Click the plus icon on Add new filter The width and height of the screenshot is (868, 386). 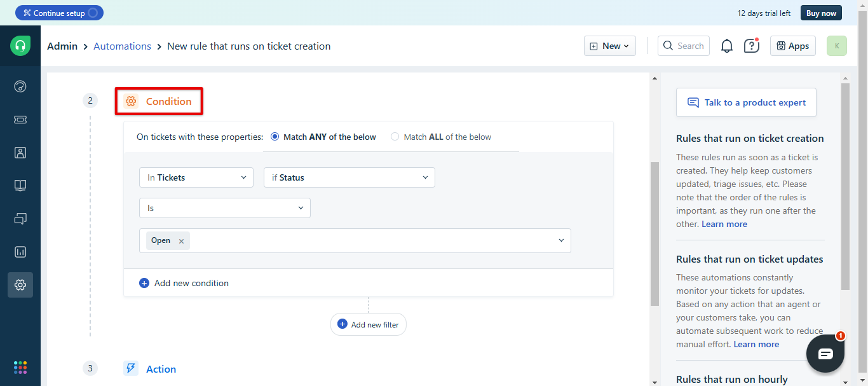tap(342, 324)
